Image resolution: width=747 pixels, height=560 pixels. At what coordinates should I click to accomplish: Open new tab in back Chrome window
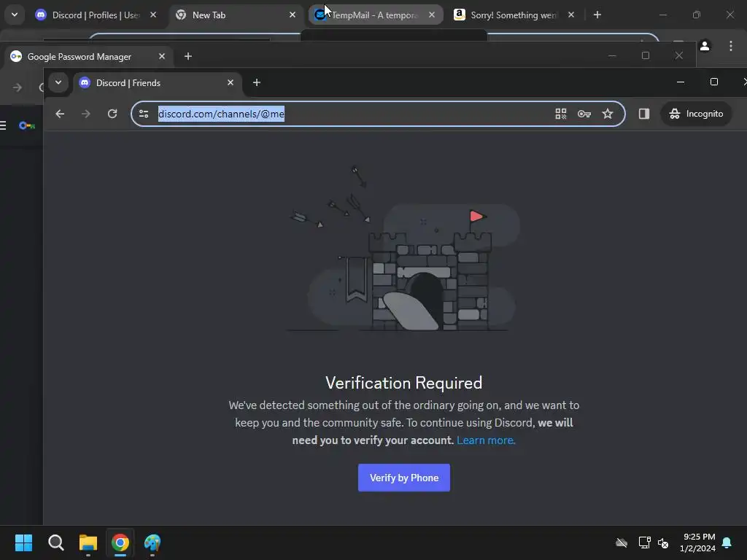[597, 15]
